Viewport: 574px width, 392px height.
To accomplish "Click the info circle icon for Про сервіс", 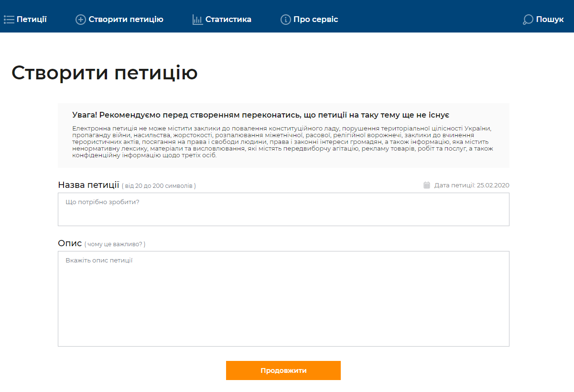I will click(285, 20).
